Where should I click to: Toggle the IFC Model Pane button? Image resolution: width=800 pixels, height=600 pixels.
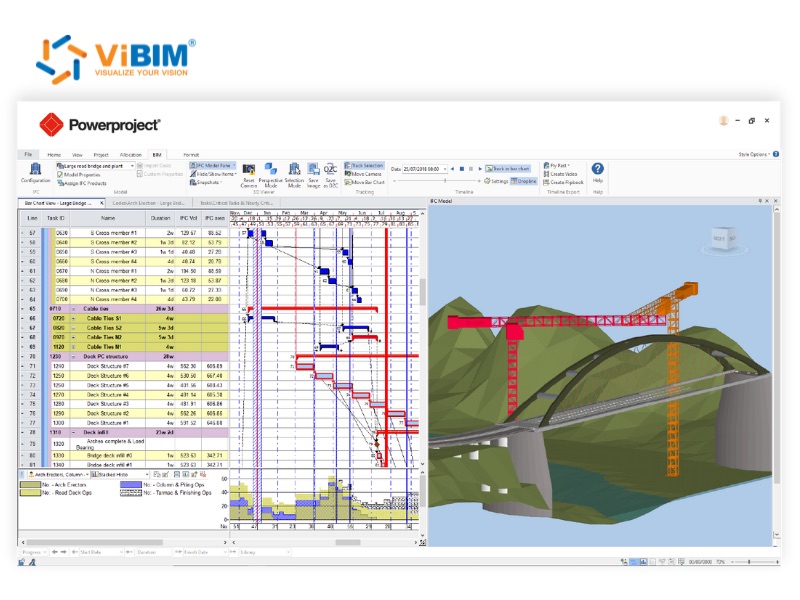click(211, 166)
